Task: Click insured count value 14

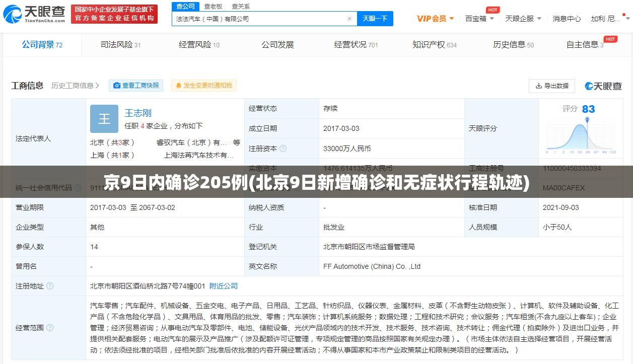Action: (94, 247)
